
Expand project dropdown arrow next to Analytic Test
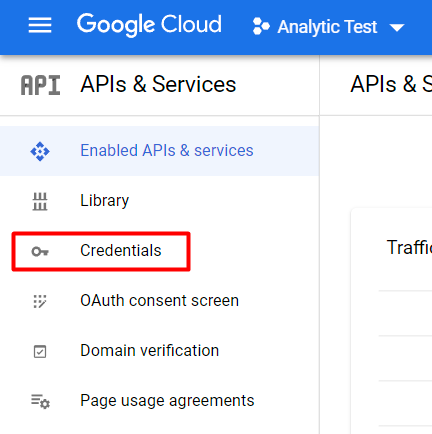click(397, 28)
